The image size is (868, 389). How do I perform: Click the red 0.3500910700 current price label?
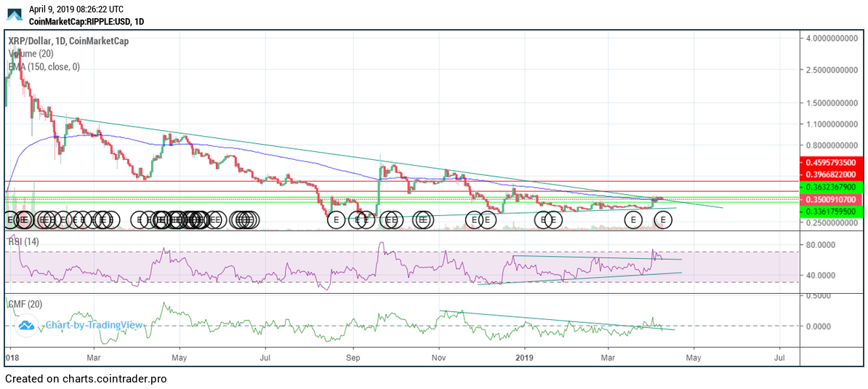832,198
